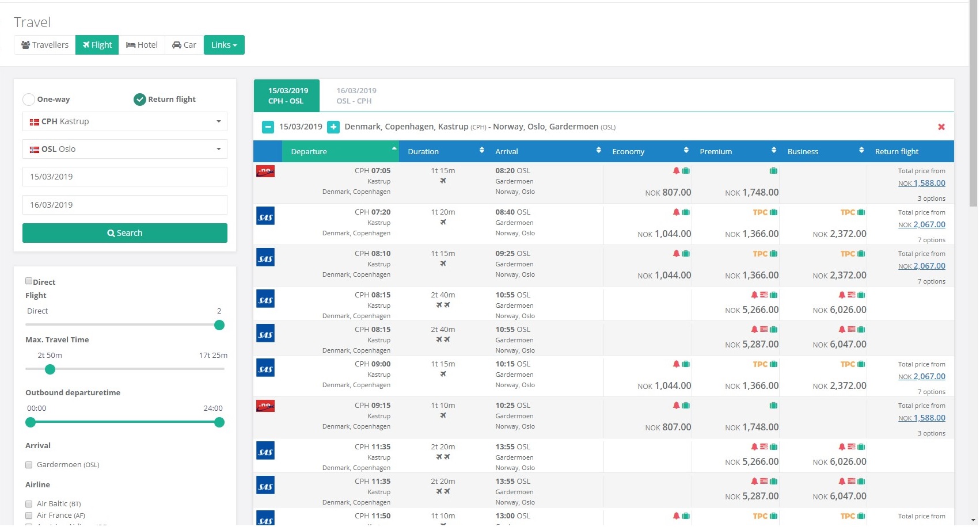Click the TPC icon in Business for 09:00 flight
980x527 pixels.
point(848,364)
